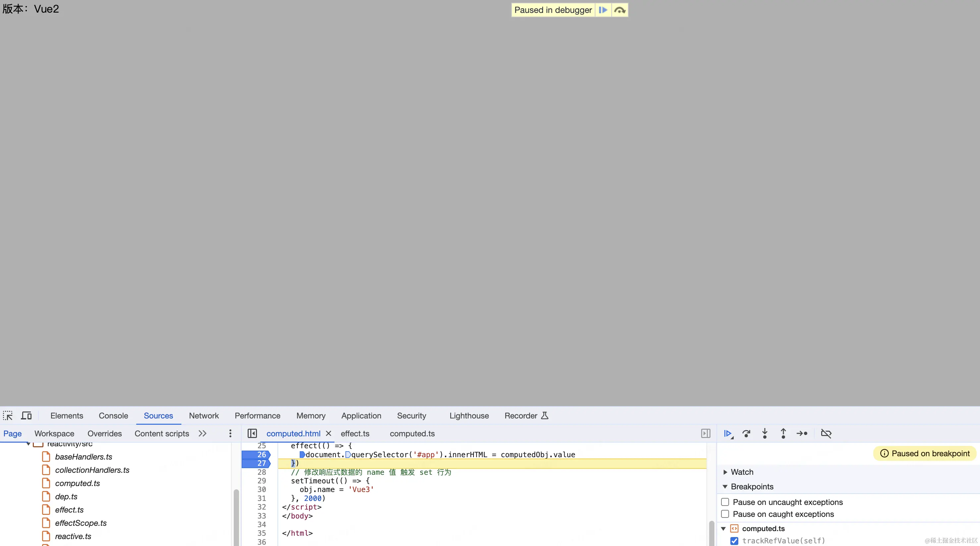Screen dimensions: 980x546
Task: Open Performance panel tab
Action: click(258, 415)
